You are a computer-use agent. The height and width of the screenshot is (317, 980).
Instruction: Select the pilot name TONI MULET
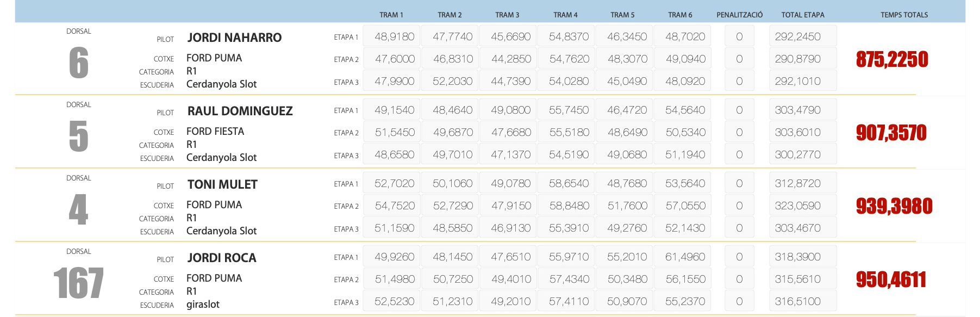222,184
